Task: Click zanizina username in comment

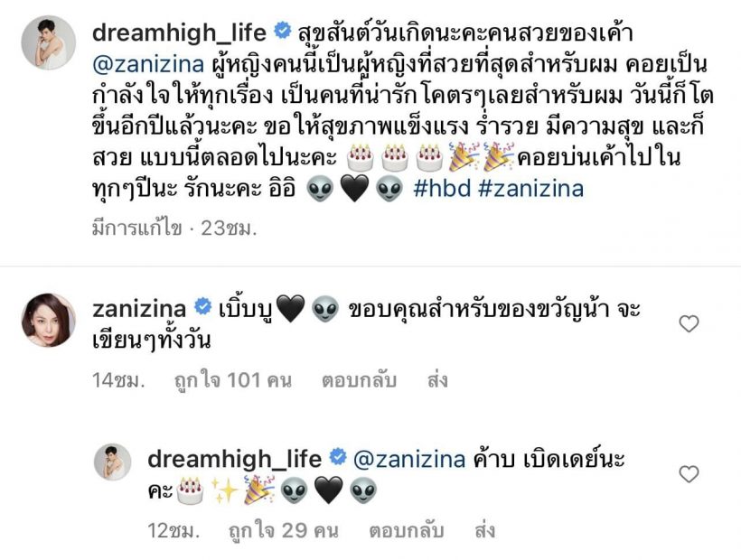Action: (139, 309)
